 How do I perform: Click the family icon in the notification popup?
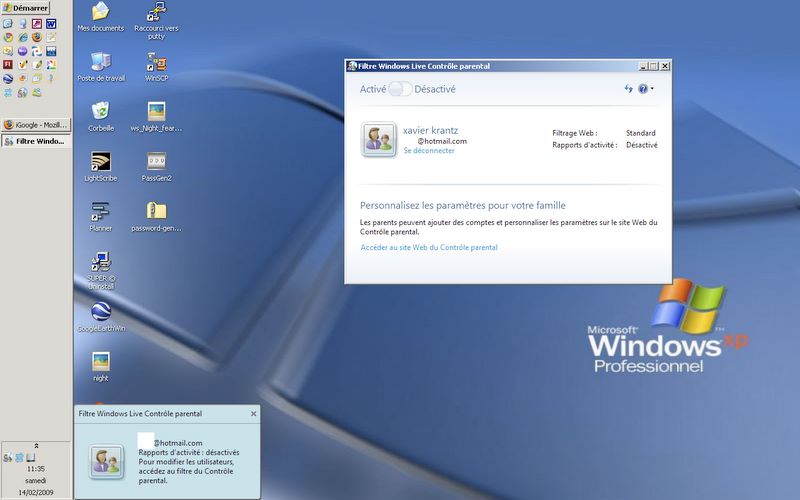tap(107, 461)
